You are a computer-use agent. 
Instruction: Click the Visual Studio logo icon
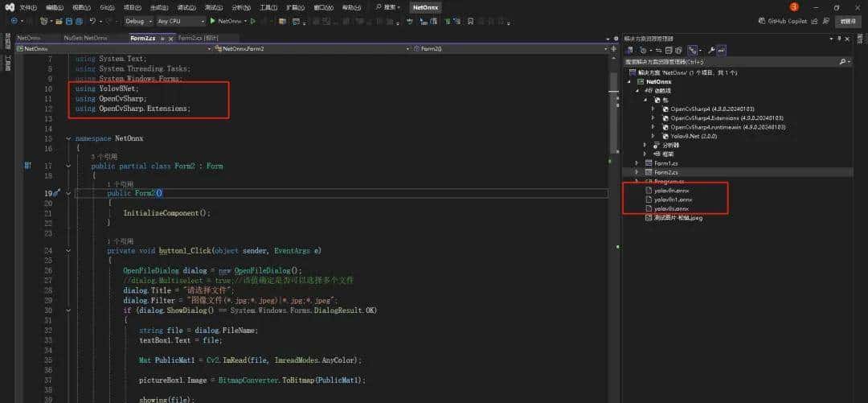[x=10, y=7]
